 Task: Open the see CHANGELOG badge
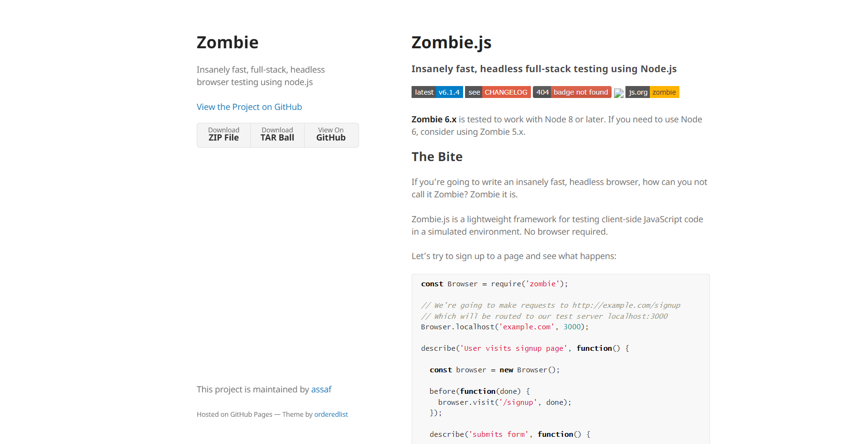pos(498,92)
